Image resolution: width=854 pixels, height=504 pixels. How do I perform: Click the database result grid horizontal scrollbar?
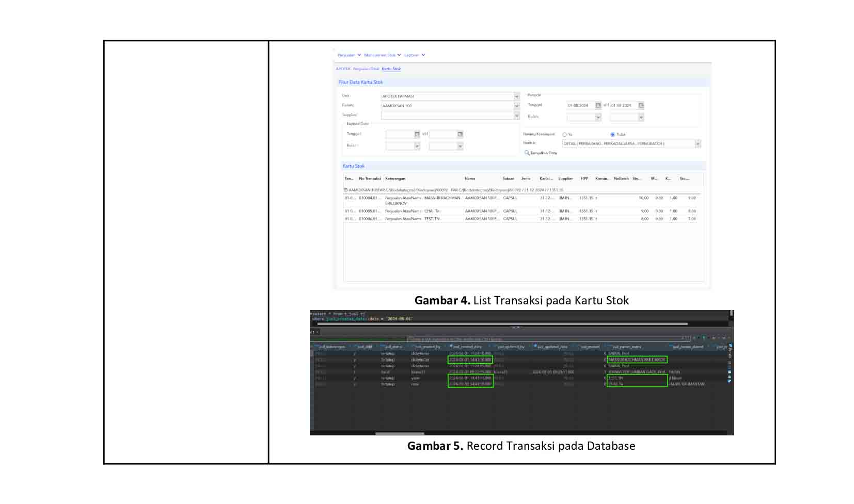coord(399,433)
